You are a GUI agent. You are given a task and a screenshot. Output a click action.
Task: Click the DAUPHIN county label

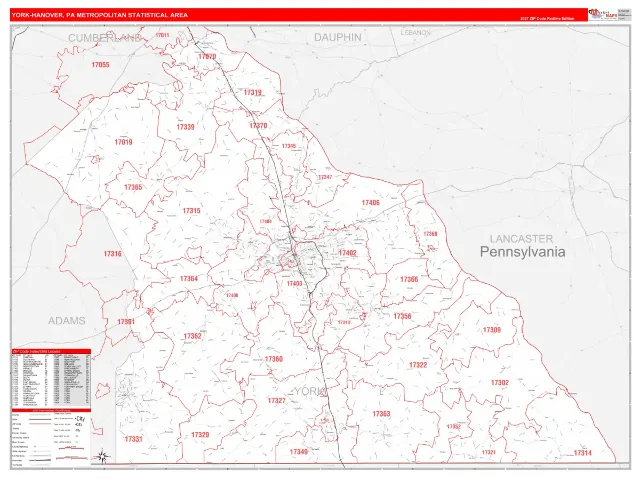coord(338,38)
